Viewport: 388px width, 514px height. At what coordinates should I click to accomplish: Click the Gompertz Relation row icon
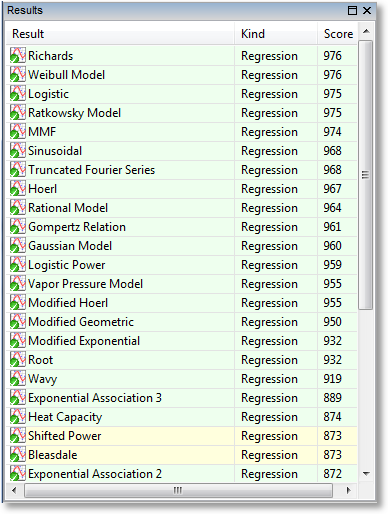[x=18, y=226]
